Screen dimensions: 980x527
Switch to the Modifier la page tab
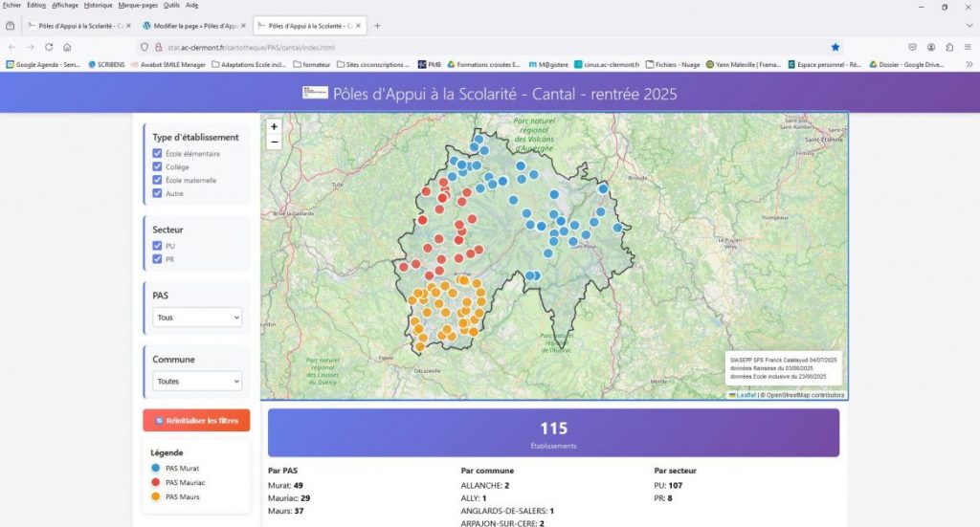191,26
